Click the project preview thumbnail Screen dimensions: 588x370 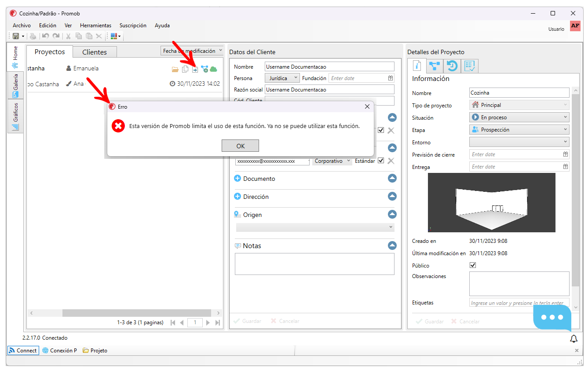(492, 202)
